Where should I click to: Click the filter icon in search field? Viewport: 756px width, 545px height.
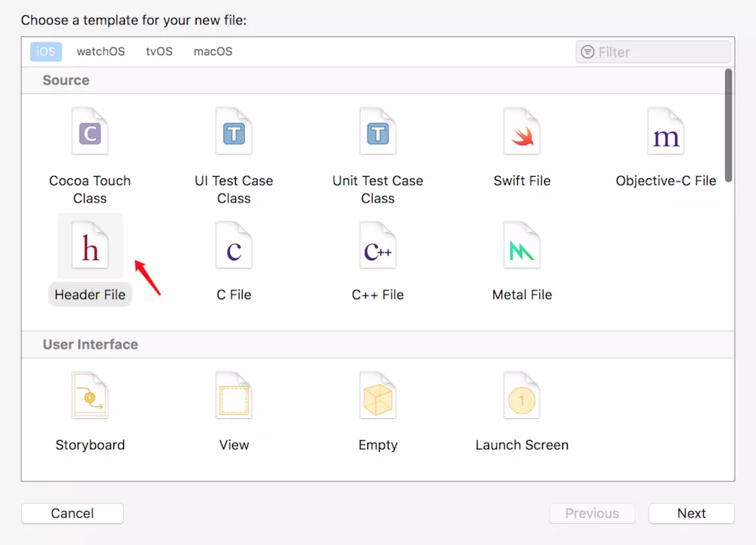[x=587, y=51]
